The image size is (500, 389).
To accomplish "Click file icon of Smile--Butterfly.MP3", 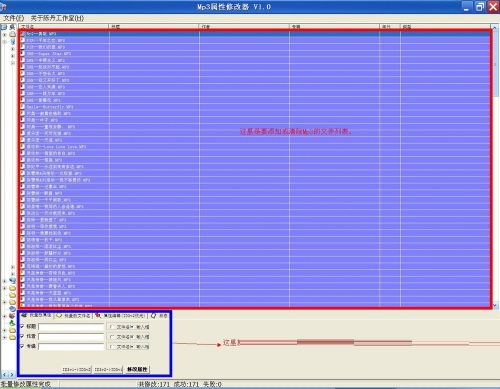I will [x=23, y=106].
